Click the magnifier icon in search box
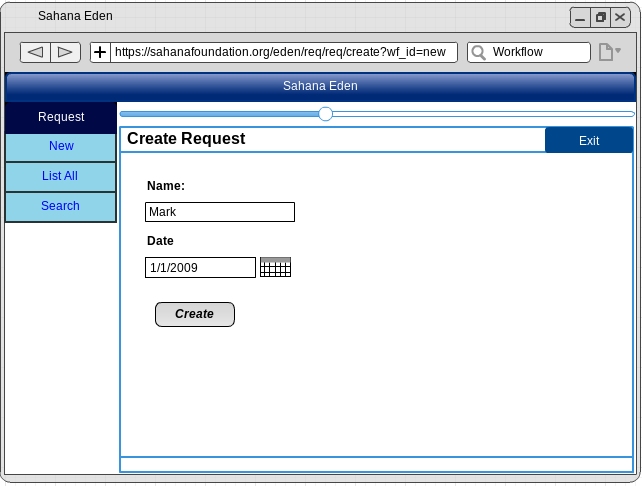This screenshot has height=486, width=642. pyautogui.click(x=479, y=52)
